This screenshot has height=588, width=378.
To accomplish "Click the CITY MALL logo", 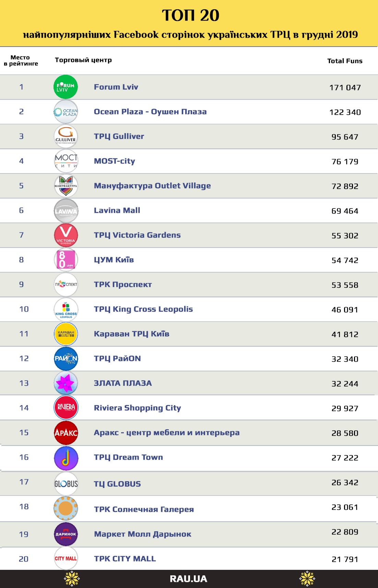I will (x=66, y=559).
